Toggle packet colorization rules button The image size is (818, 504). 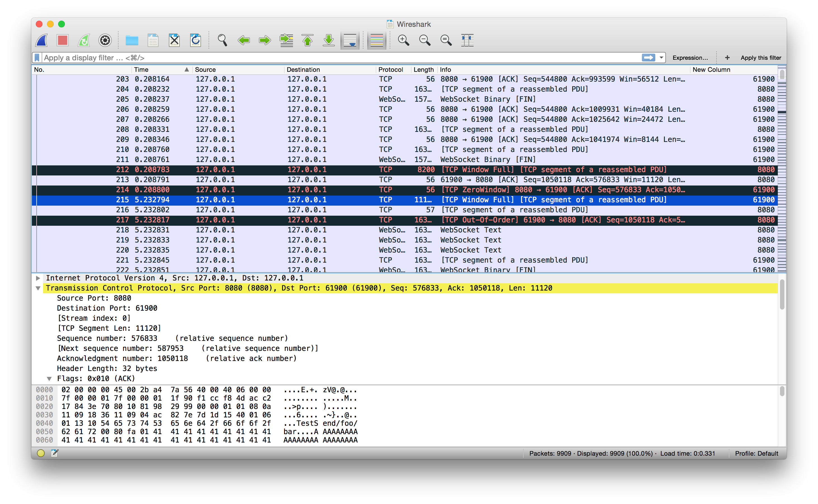coord(377,40)
